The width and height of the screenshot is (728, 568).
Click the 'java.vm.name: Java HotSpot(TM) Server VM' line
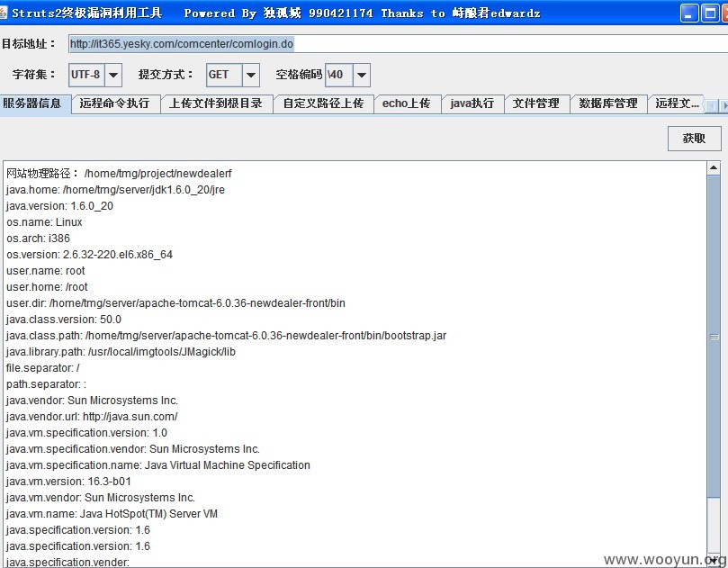point(112,514)
